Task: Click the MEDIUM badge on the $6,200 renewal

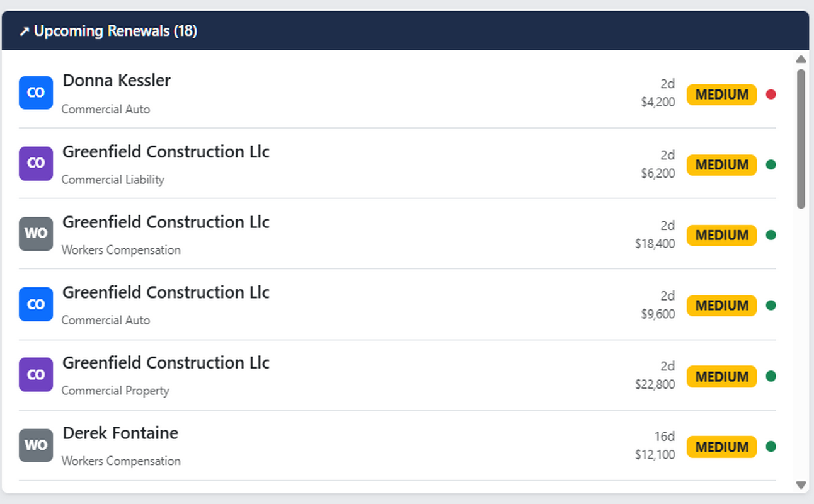Action: pyautogui.click(x=721, y=165)
